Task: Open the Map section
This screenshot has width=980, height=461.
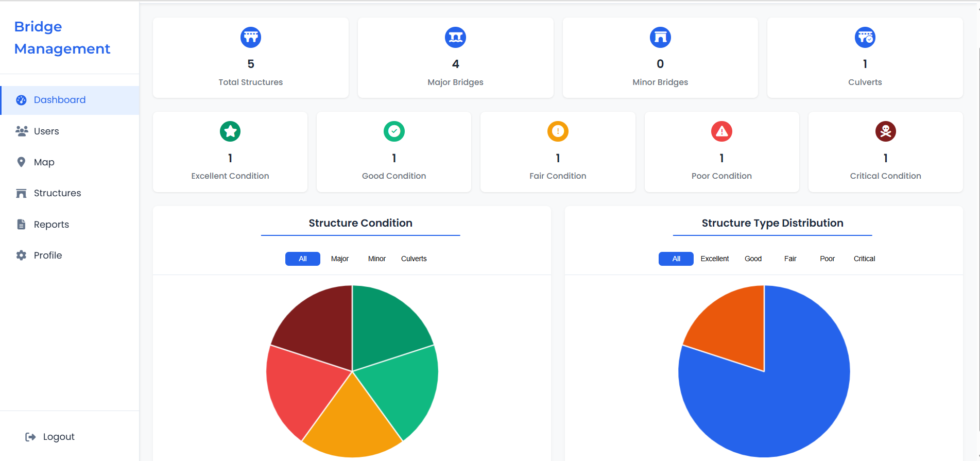Action: pos(70,162)
